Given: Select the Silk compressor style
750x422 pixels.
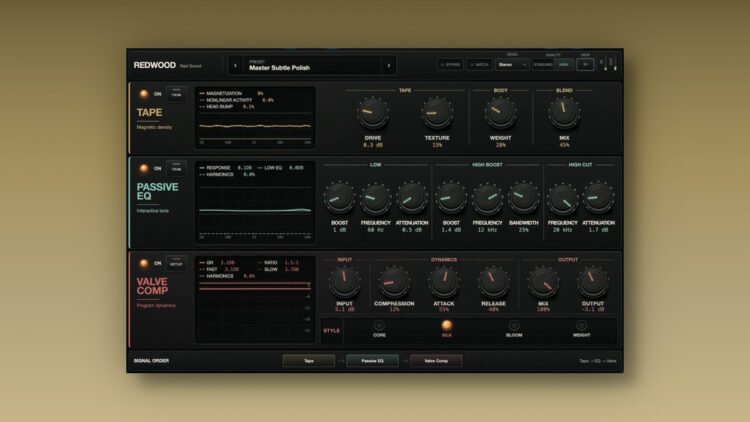Looking at the screenshot, I should click(446, 329).
